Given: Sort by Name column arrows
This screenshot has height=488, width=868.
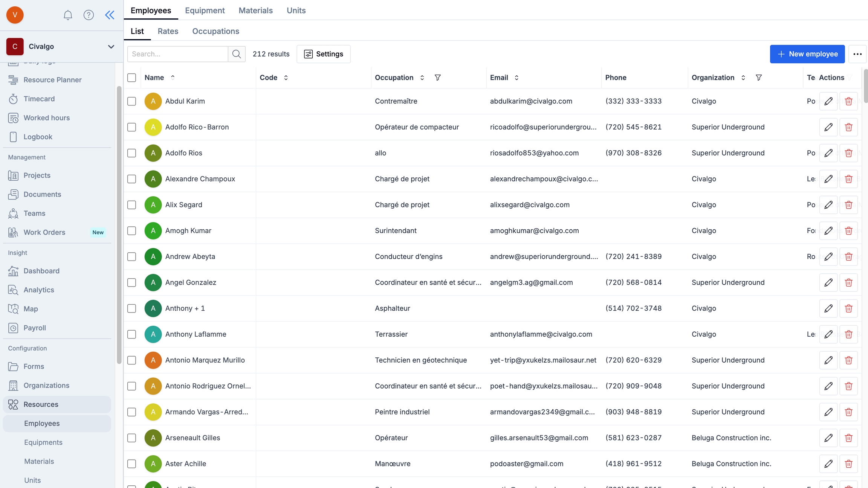Looking at the screenshot, I should pyautogui.click(x=173, y=78).
